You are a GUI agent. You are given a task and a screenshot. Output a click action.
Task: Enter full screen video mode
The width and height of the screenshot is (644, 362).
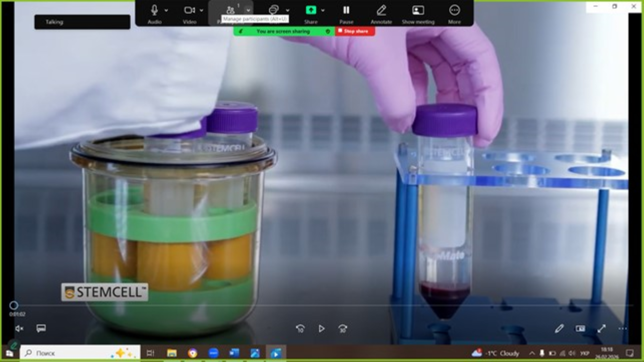point(602,328)
